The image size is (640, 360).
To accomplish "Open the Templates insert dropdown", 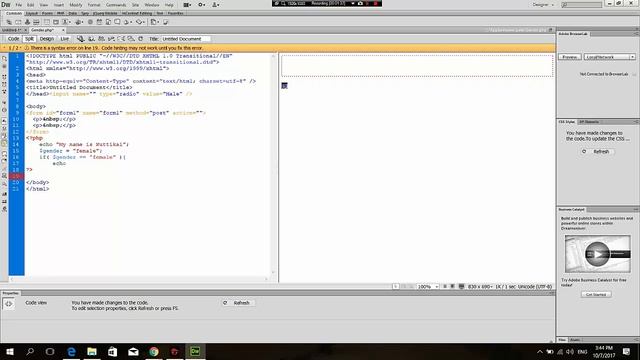I will pos(155,22).
